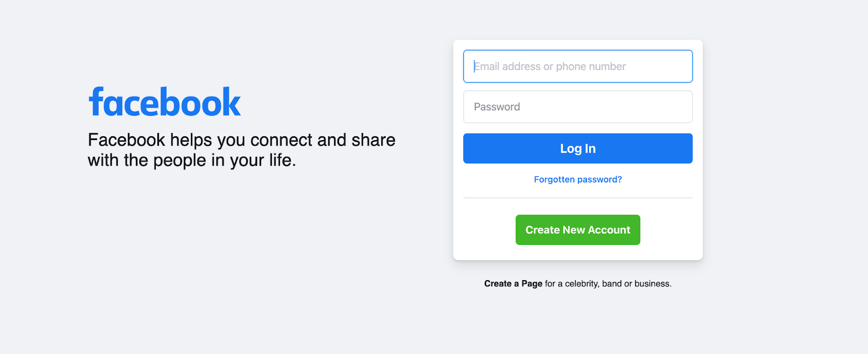Image resolution: width=868 pixels, height=354 pixels.
Task: Click the letter 'f' in facebook logo
Action: [97, 102]
